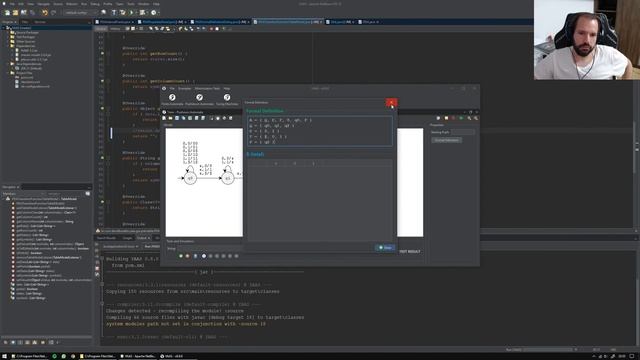The image size is (640, 360).
Task: Open File menu of the automata application
Action: 172,88
